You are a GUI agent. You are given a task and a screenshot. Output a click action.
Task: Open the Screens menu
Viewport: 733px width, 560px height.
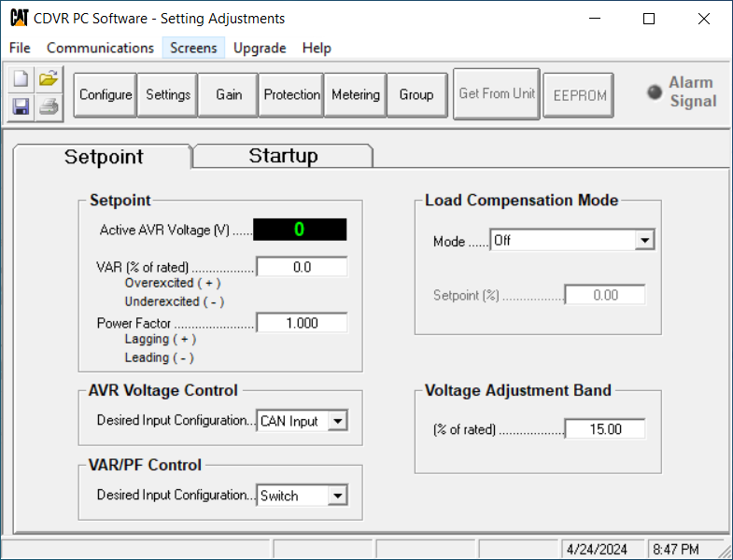(x=193, y=48)
